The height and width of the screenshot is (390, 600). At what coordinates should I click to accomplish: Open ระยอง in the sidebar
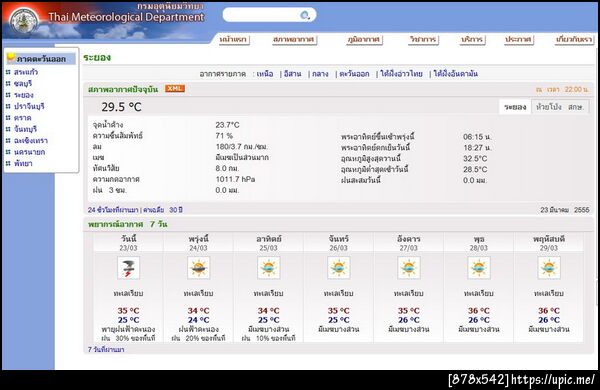24,95
